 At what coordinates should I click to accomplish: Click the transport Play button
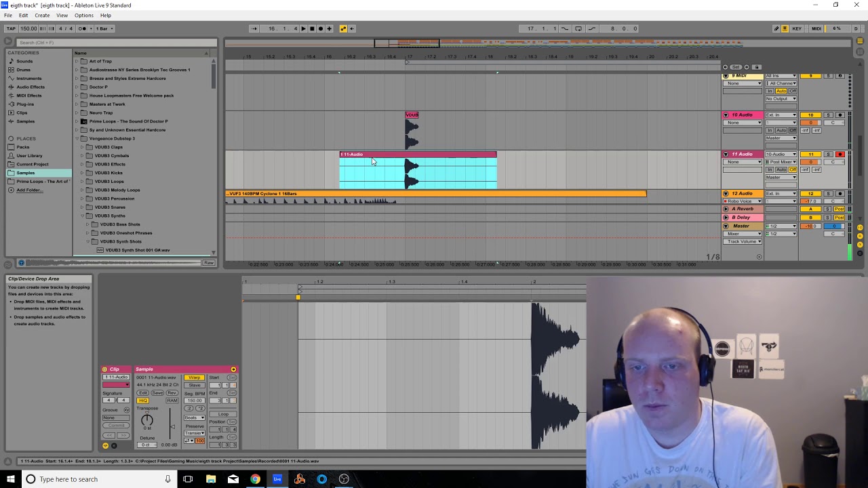(x=303, y=28)
